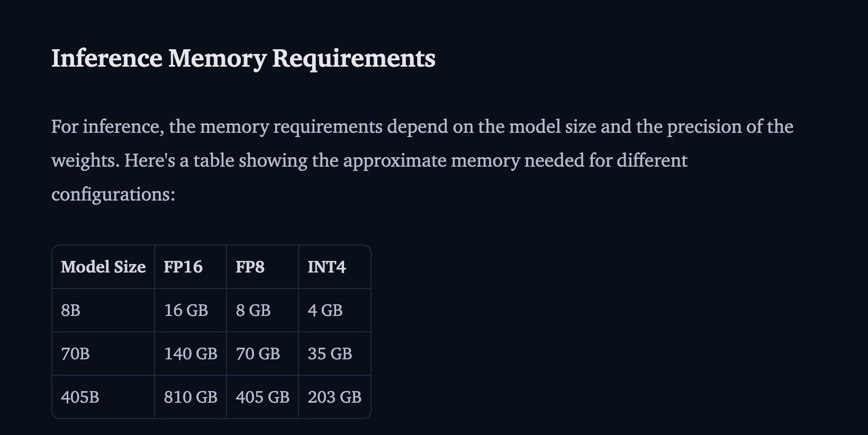
Task: Click the paragraph line starting 'weights. Here's'
Action: (369, 161)
